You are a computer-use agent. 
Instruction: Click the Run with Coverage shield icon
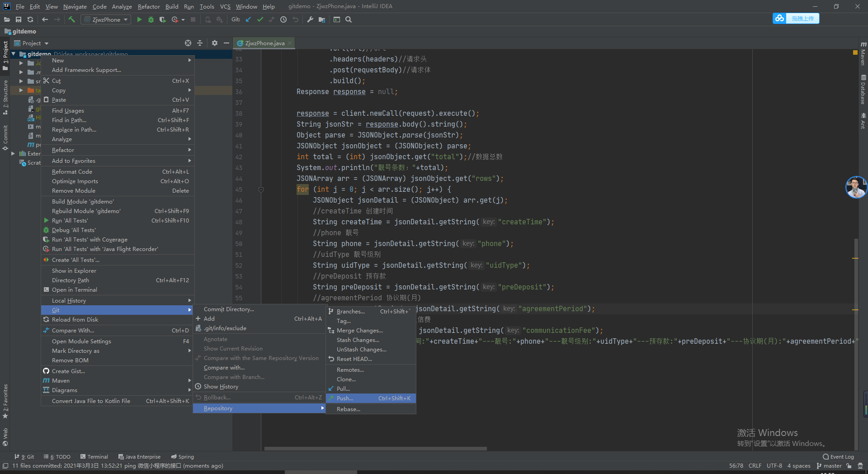[x=163, y=19]
